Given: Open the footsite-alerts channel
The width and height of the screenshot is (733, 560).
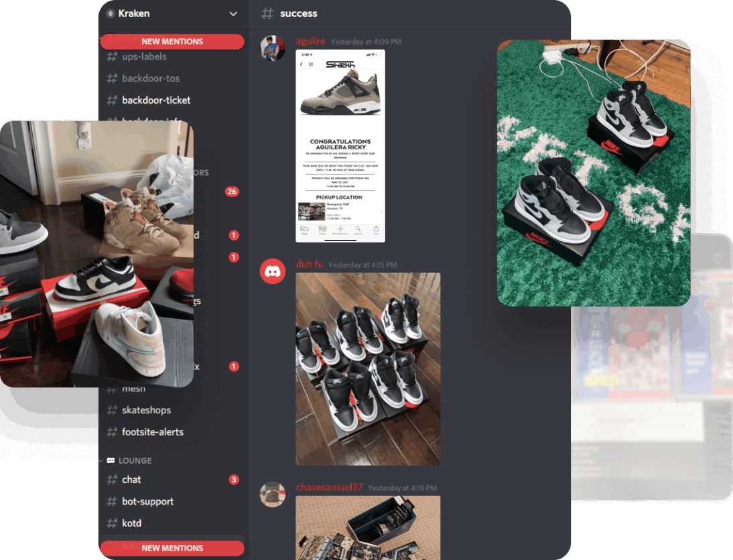Looking at the screenshot, I should (x=152, y=432).
